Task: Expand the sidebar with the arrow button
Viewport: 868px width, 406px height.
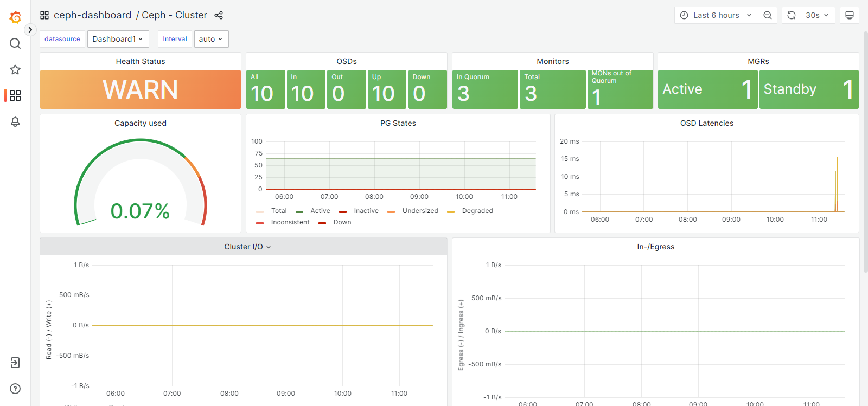Action: [x=30, y=30]
